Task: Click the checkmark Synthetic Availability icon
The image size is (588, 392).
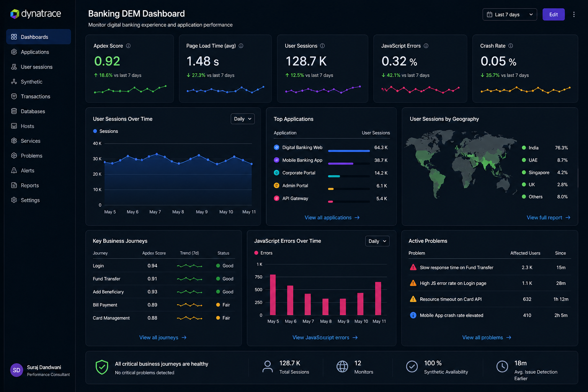Action: click(x=412, y=366)
